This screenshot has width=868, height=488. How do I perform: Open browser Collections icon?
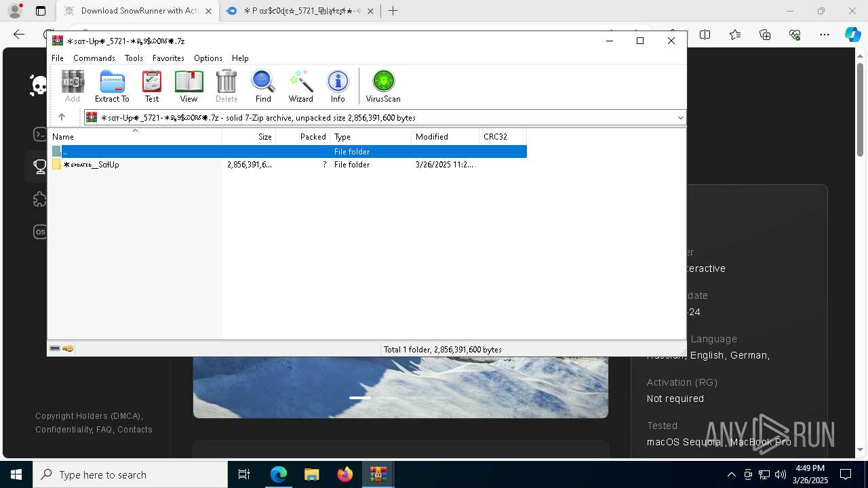[x=765, y=35]
